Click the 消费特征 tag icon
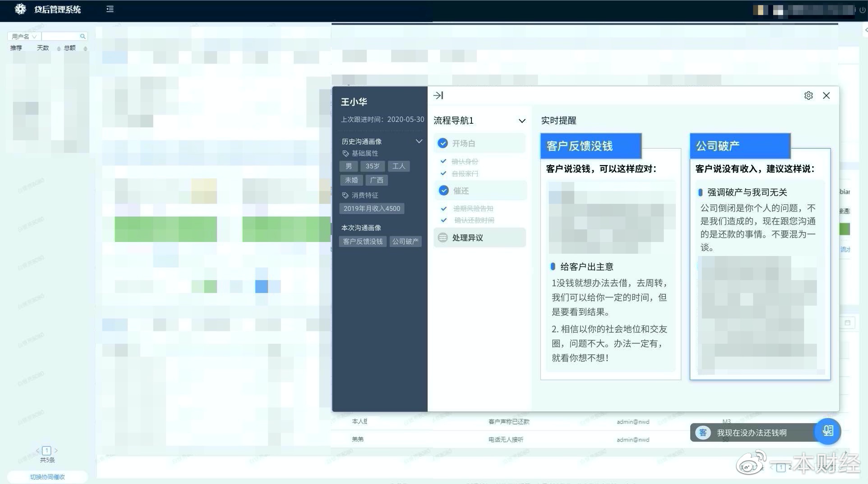The image size is (868, 484). [x=345, y=195]
